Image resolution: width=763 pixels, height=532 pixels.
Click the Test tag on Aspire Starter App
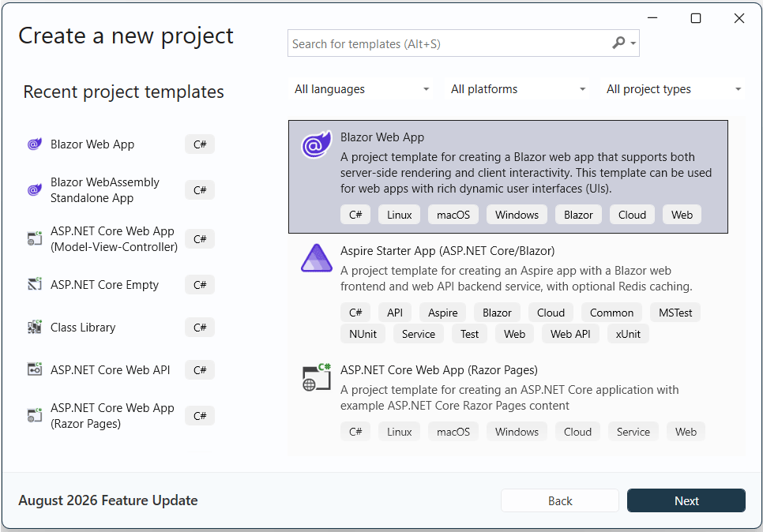tap(469, 334)
